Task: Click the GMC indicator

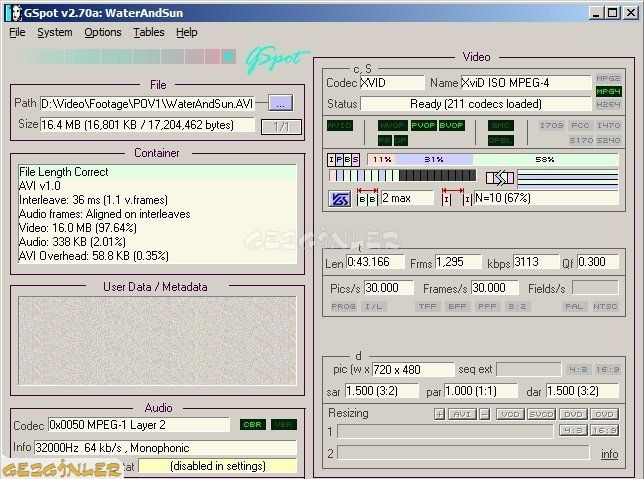Action: [500, 125]
